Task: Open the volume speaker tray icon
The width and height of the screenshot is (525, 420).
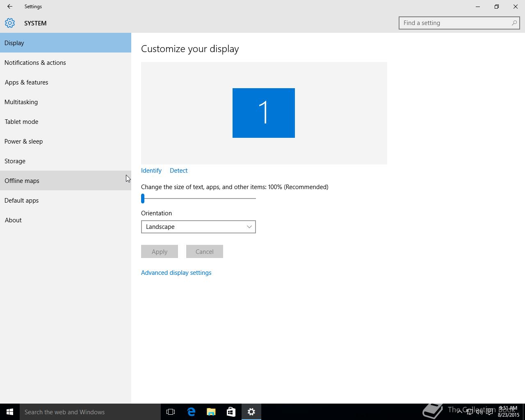Action: [479, 412]
